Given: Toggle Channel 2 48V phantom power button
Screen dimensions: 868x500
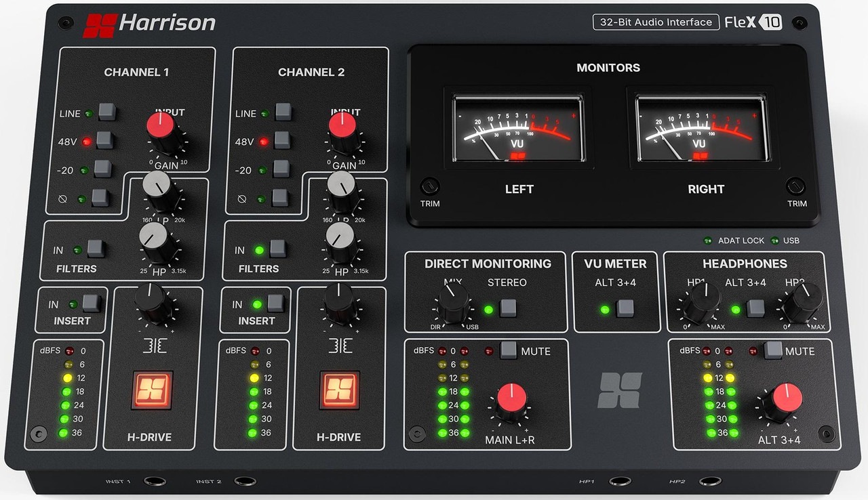Looking at the screenshot, I should point(281,140).
